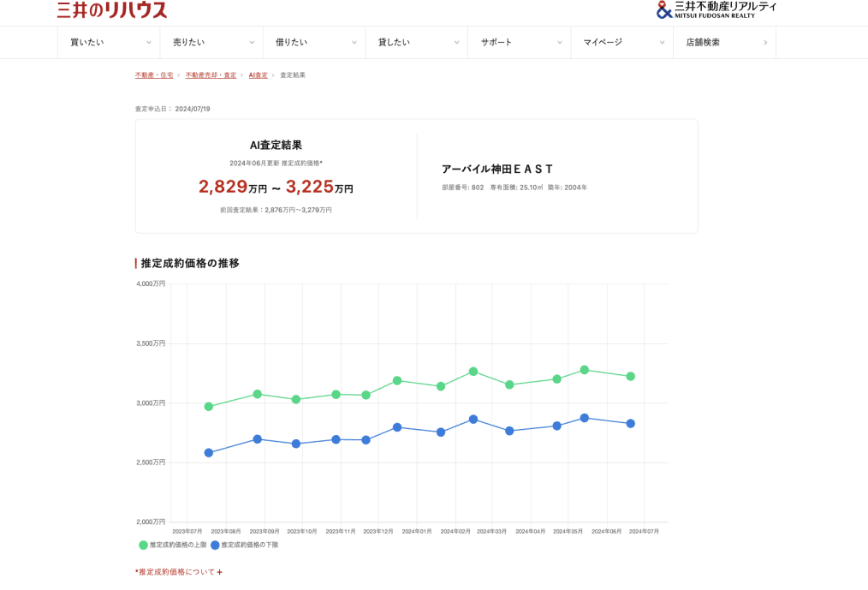The image size is (868, 590).
Task: Go to 店舗検索 page
Action: click(725, 42)
